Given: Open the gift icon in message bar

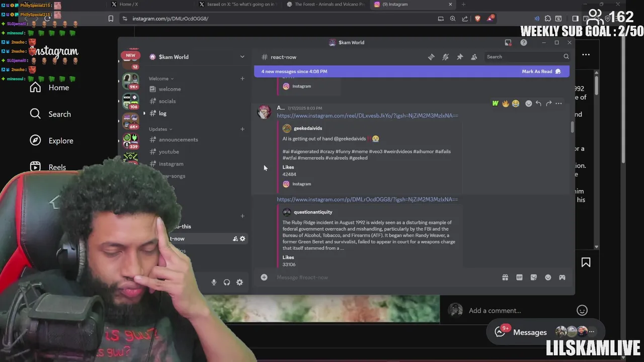Looking at the screenshot, I should click(505, 278).
